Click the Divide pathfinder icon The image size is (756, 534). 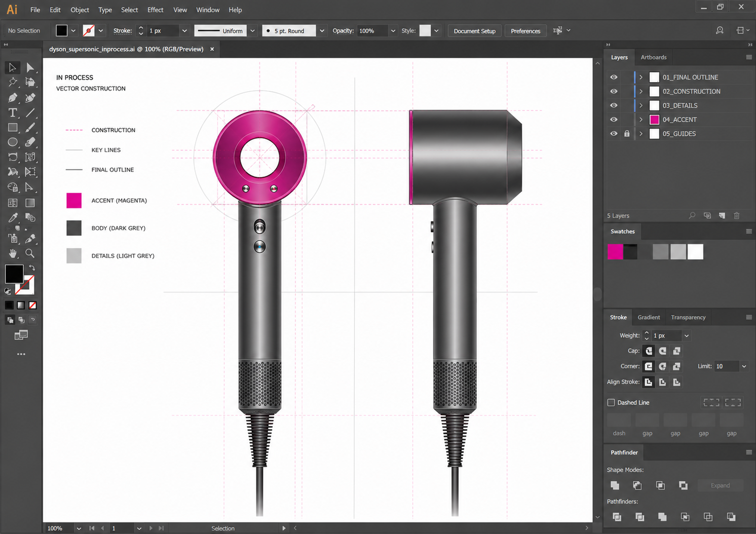(x=617, y=517)
